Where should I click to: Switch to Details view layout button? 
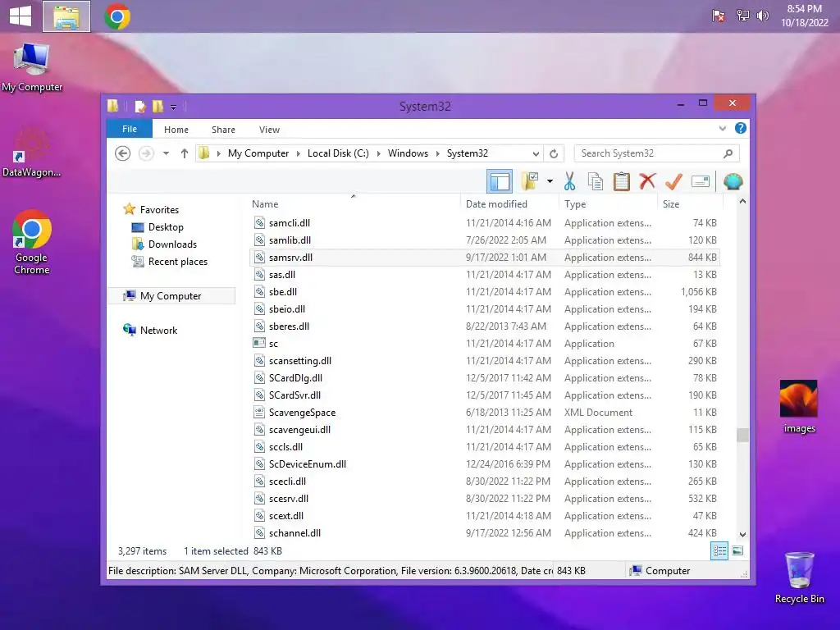[719, 550]
